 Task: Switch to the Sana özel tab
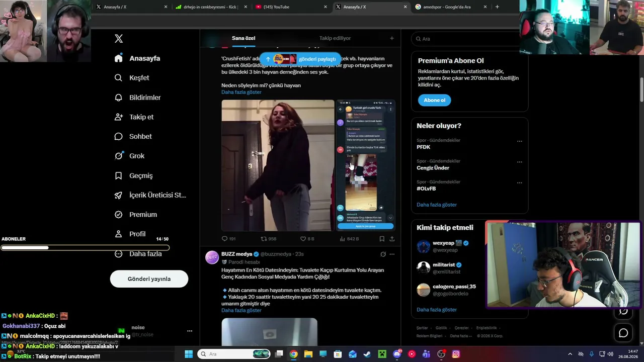click(244, 38)
